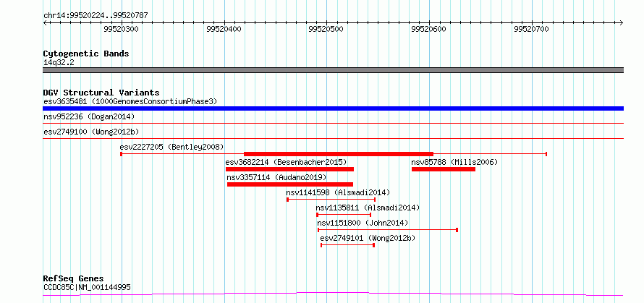Click the red nsv85788 variant bar
The width and height of the screenshot is (644, 303).
pos(443,169)
